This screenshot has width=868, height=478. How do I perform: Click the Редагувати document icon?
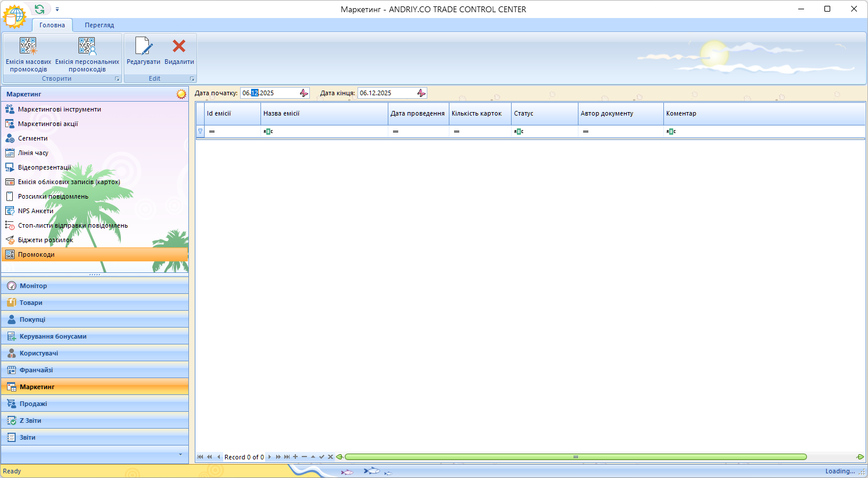143,46
